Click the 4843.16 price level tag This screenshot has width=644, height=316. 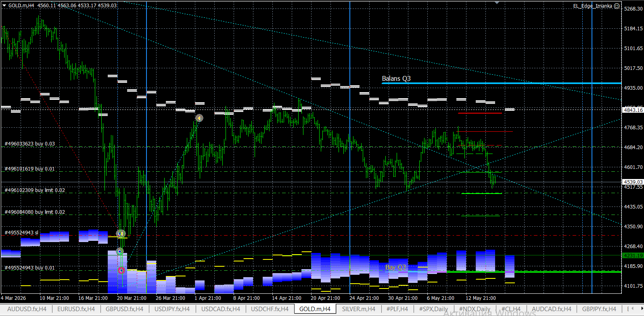point(633,110)
